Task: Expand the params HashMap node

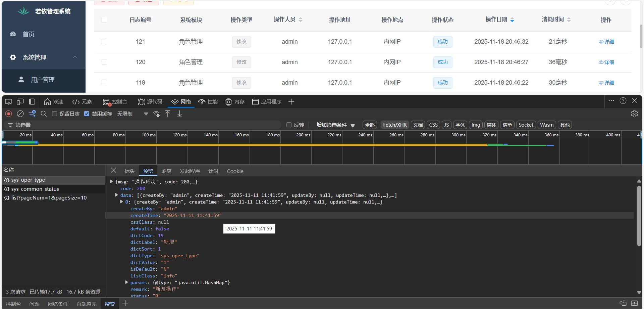Action: (x=126, y=282)
